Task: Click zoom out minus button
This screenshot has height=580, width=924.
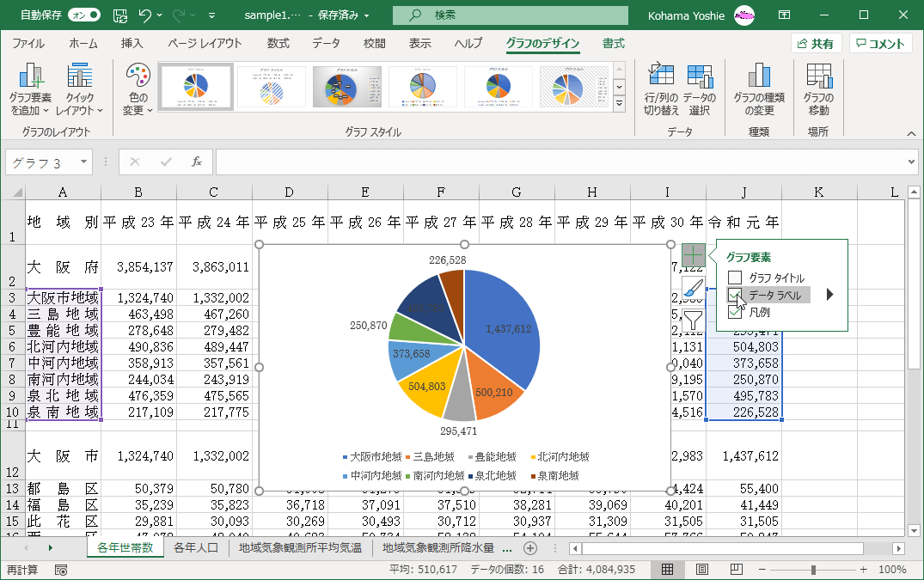Action: [x=762, y=570]
